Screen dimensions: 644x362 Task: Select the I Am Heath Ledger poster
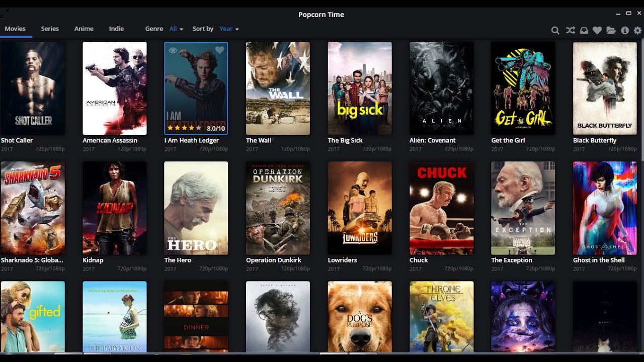(196, 88)
